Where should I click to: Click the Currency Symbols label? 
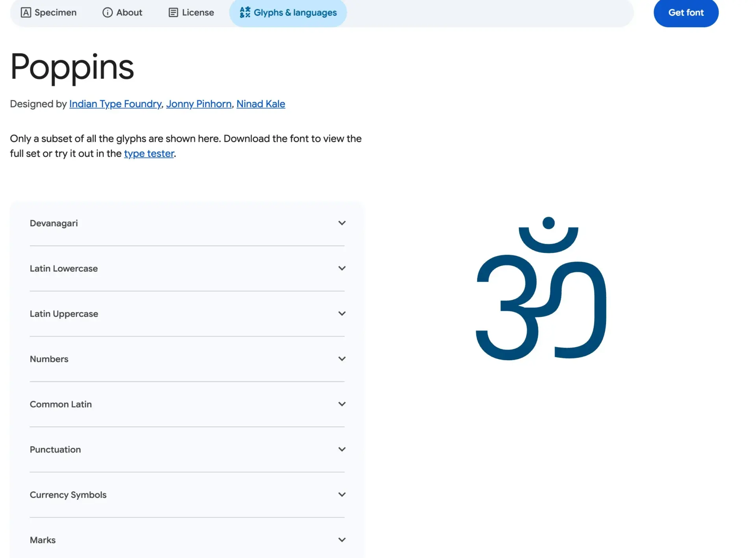click(68, 495)
